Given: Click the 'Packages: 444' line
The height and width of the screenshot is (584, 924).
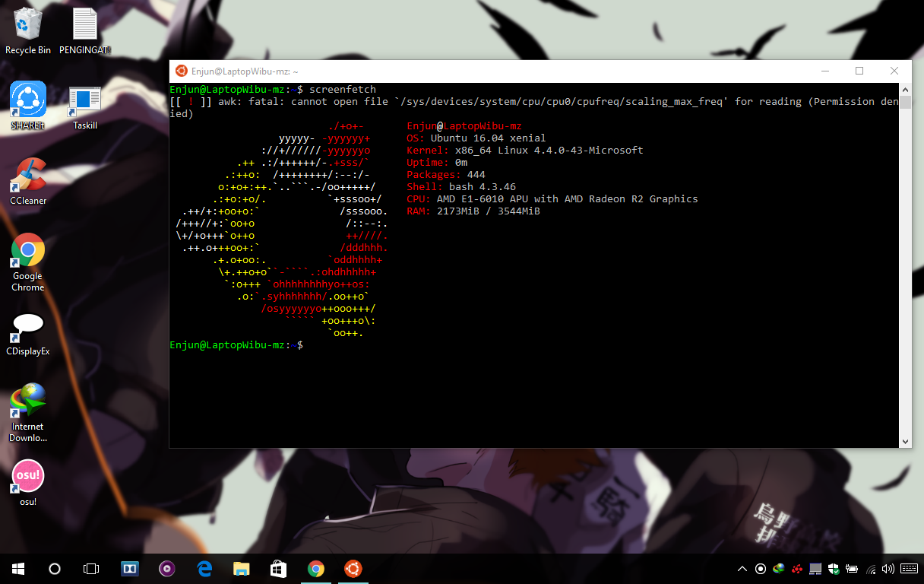Looking at the screenshot, I should click(x=446, y=175).
